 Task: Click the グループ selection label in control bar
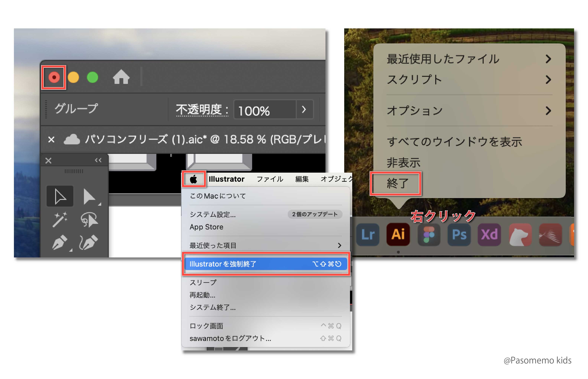tap(76, 109)
